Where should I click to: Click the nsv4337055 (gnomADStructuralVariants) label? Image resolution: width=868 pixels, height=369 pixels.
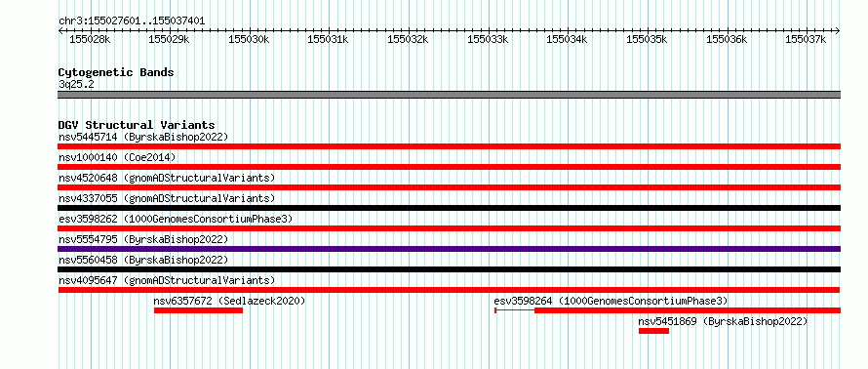[167, 198]
